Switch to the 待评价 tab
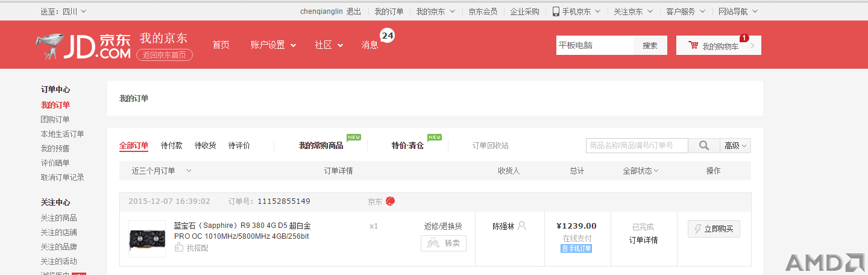 pos(239,145)
